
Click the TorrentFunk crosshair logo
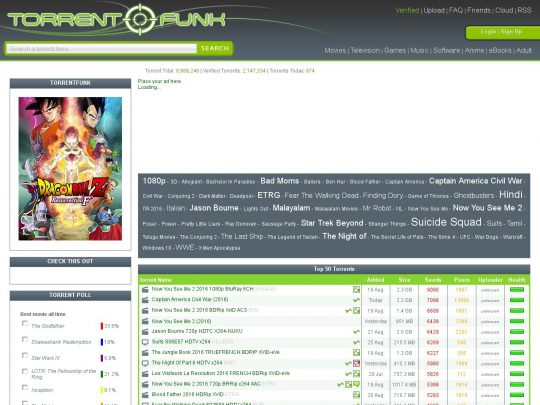point(140,19)
